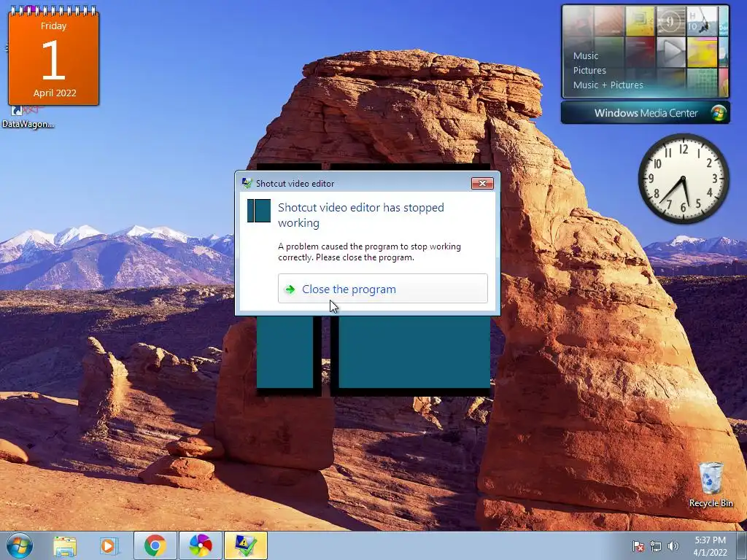Switch to Google Chrome in taskbar
747x560 pixels.
tap(155, 545)
